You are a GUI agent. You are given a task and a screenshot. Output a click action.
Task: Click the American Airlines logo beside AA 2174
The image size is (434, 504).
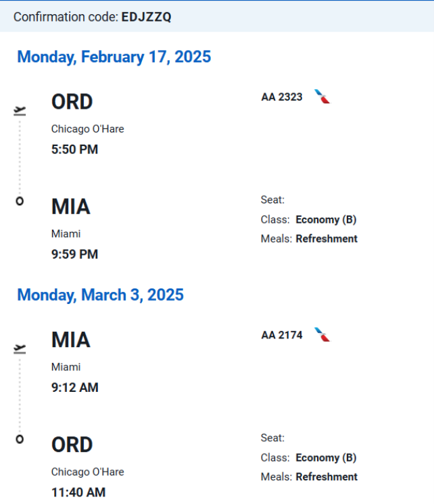[x=322, y=334]
